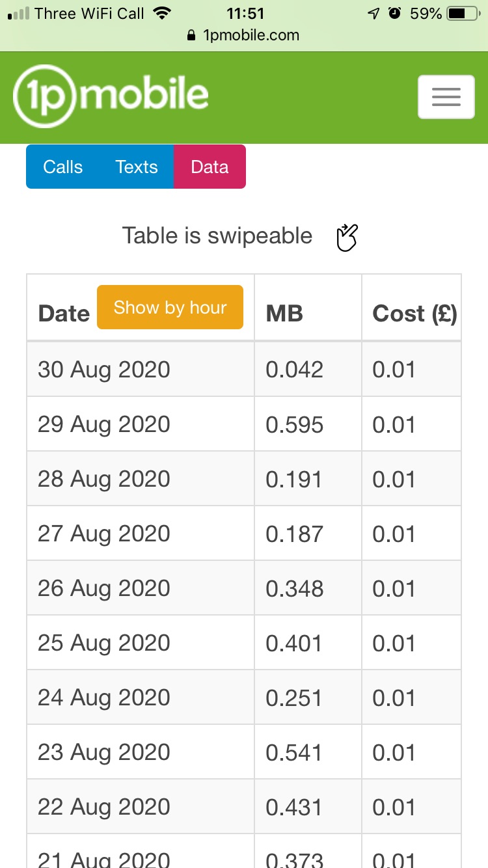Screen dimensions: 488x868
Task: Tap the location arrow status icon
Action: point(374,14)
